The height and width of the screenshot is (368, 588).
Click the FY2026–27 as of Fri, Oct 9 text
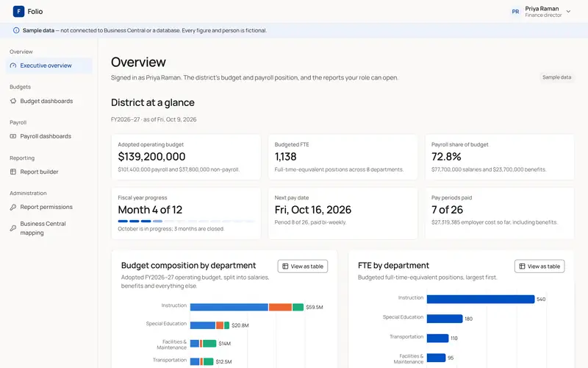(154, 119)
